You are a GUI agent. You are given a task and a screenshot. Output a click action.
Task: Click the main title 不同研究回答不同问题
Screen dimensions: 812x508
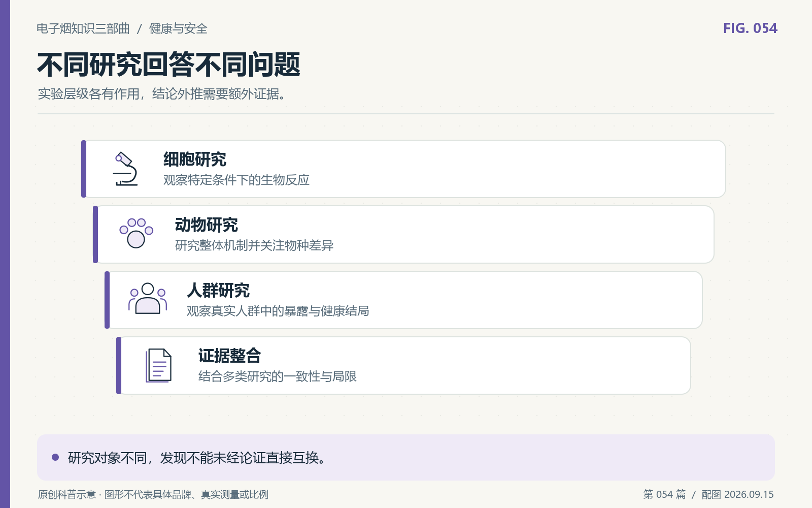tap(168, 65)
